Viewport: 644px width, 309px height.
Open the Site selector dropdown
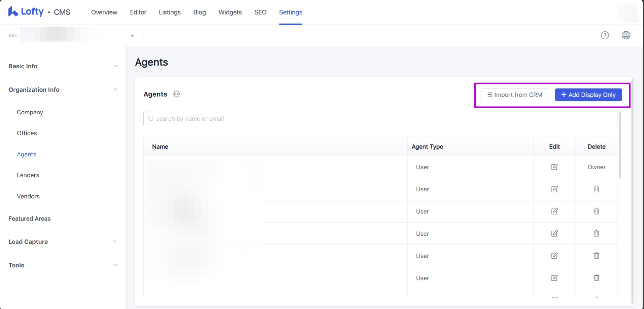132,36
